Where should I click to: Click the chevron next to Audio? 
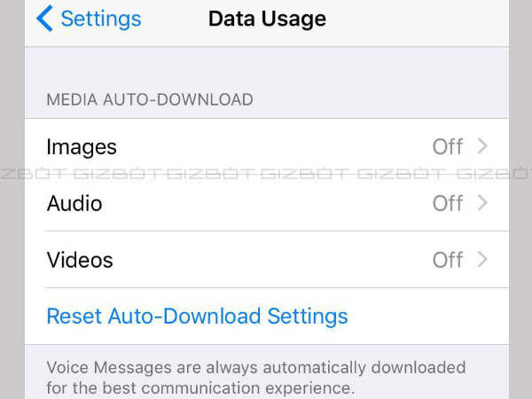coord(482,203)
